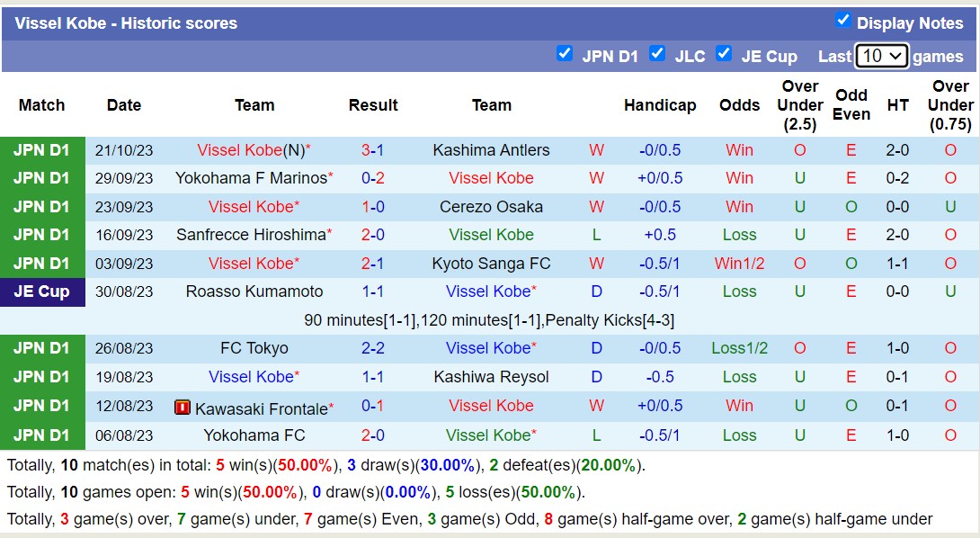Open the Last games count dropdown

tap(881, 55)
